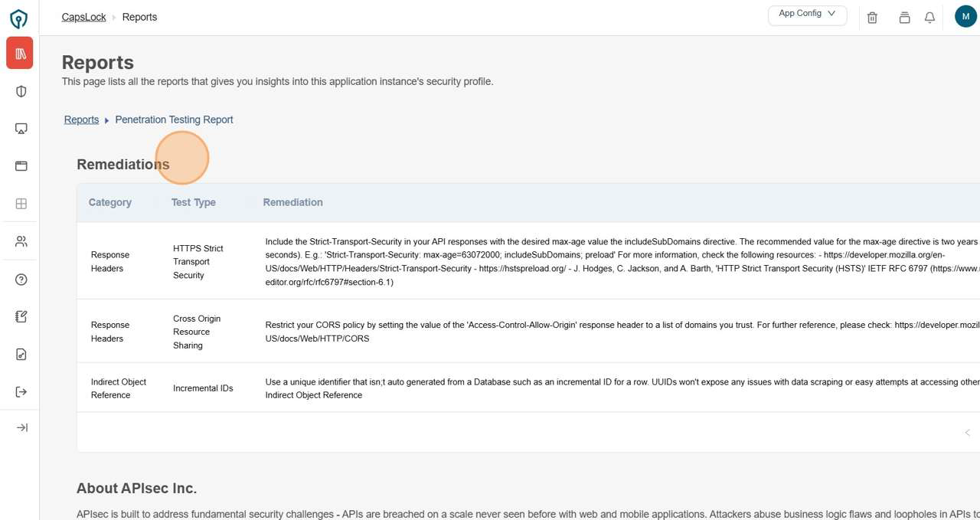Click the logout arrow icon in sidebar

click(21, 392)
